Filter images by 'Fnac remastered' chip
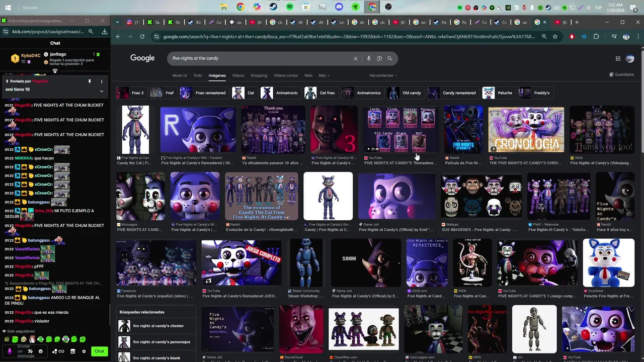 (204, 93)
